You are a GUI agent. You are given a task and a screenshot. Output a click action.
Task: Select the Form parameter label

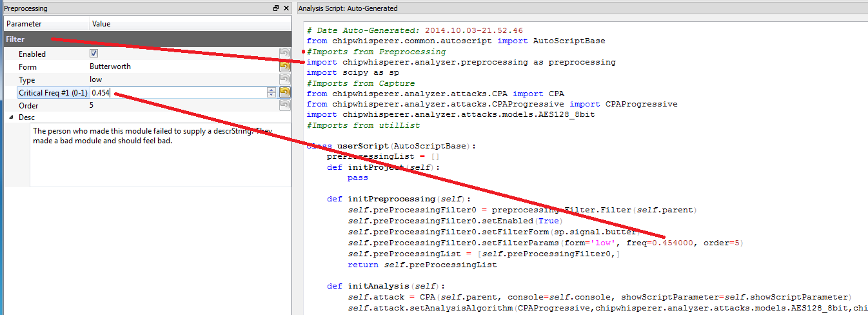coord(28,67)
